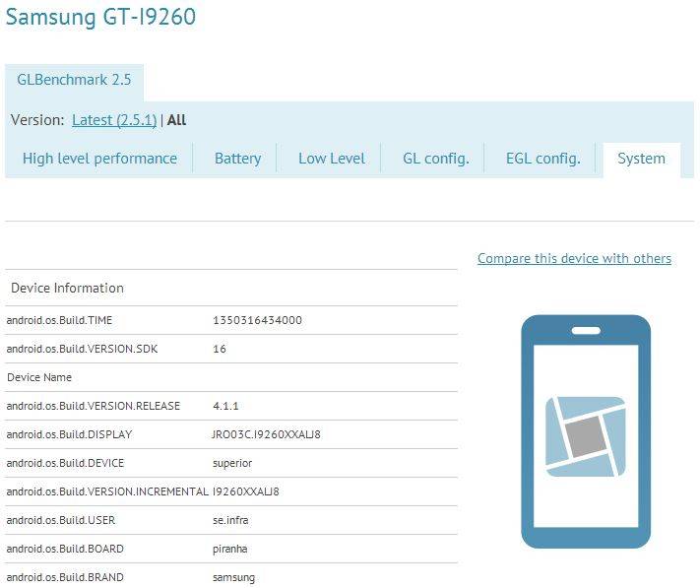700x588 pixels.
Task: Select the android.os.Build.DEVICE label
Action: (65, 463)
